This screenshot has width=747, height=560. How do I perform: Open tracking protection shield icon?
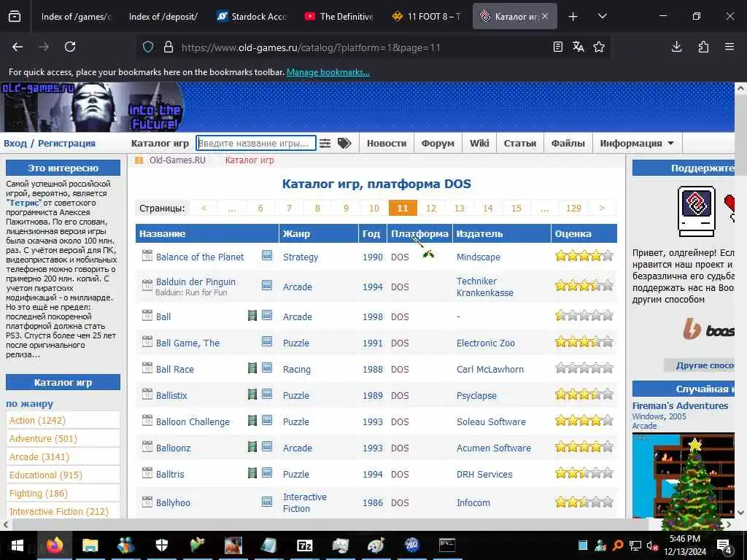tap(148, 47)
